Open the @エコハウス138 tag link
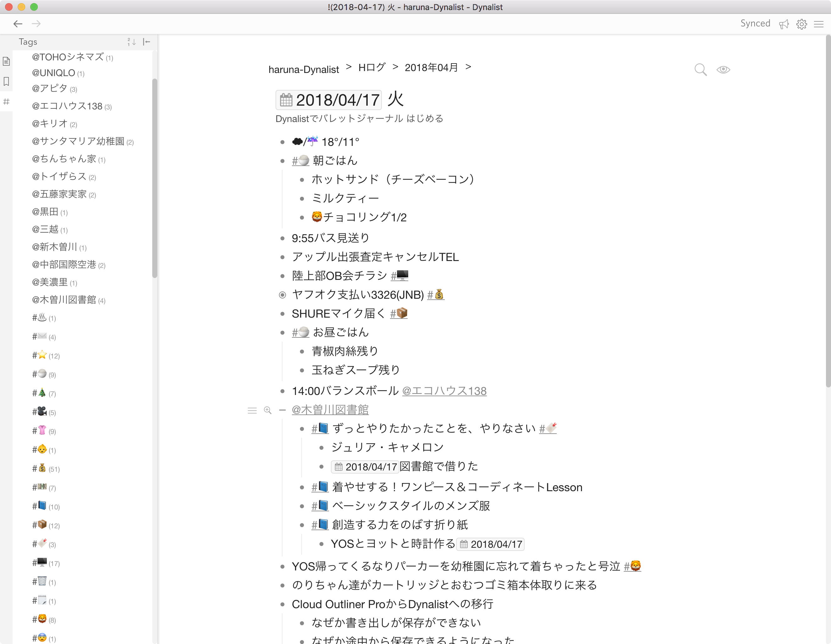831x644 pixels. (444, 391)
